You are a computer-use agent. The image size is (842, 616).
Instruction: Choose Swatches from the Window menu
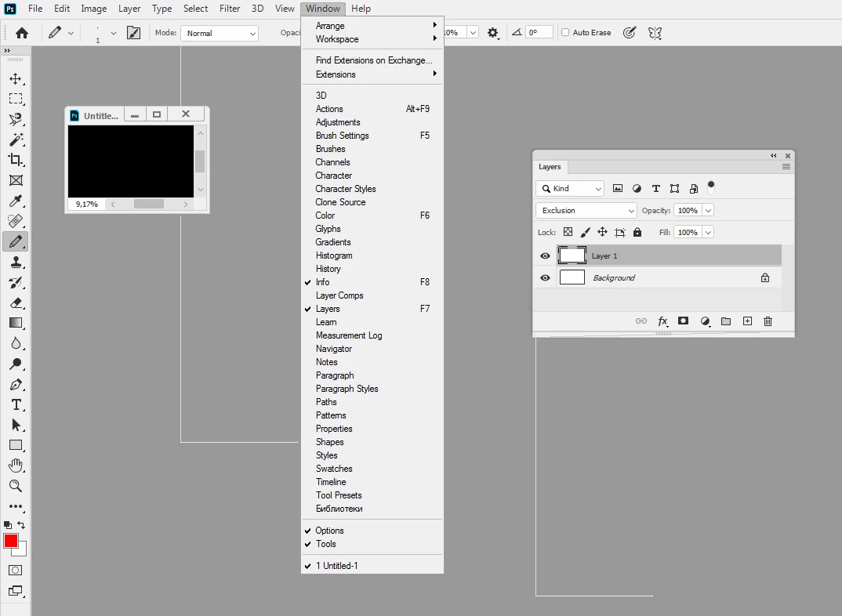[x=372, y=469]
